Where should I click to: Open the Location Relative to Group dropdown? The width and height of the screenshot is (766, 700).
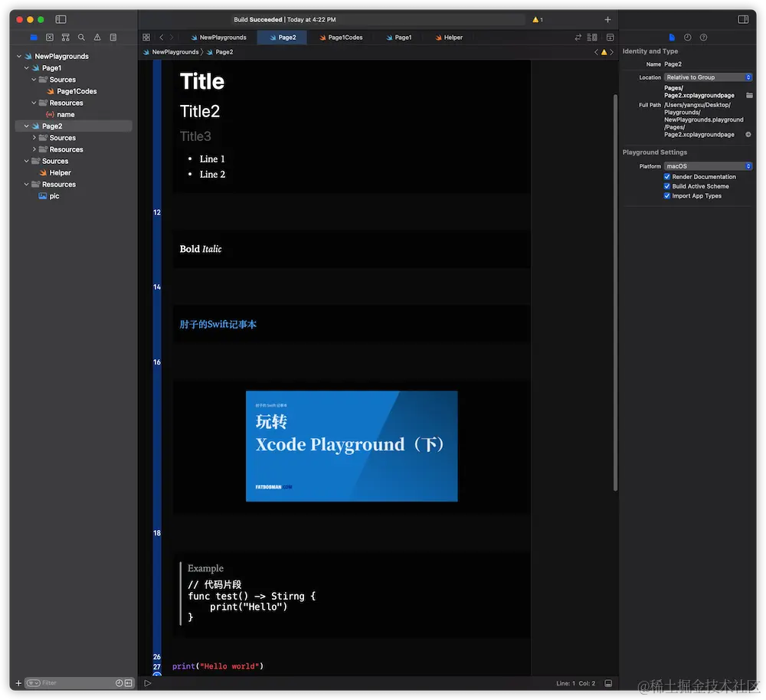tap(708, 77)
